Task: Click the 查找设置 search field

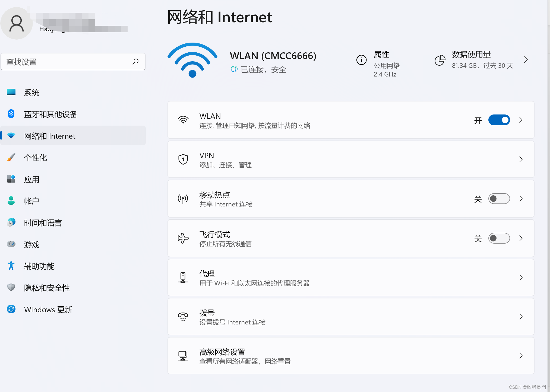Action: (x=68, y=62)
